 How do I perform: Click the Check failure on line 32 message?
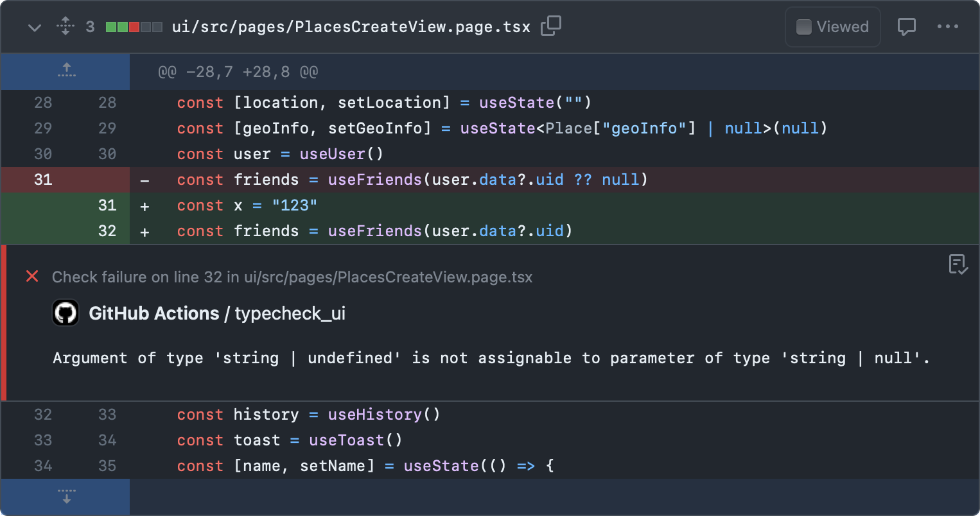[292, 277]
